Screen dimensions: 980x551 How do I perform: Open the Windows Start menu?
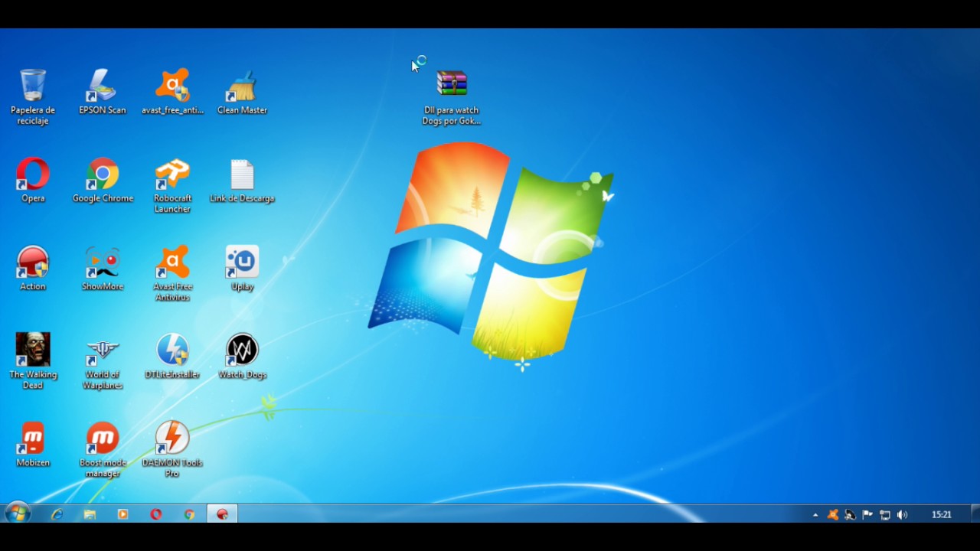(18, 514)
